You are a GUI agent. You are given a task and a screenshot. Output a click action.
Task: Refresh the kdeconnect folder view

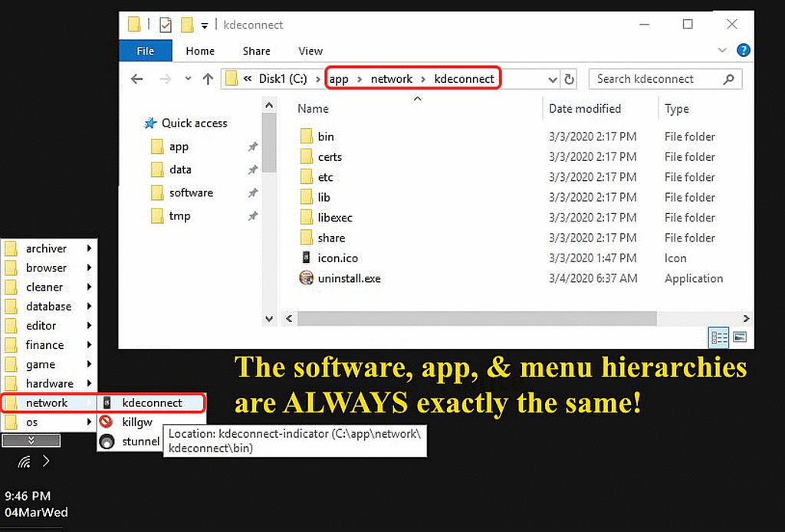tap(570, 79)
